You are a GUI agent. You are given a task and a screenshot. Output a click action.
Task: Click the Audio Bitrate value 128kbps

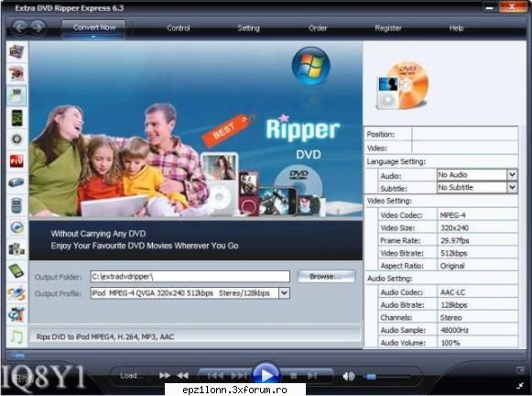(454, 305)
